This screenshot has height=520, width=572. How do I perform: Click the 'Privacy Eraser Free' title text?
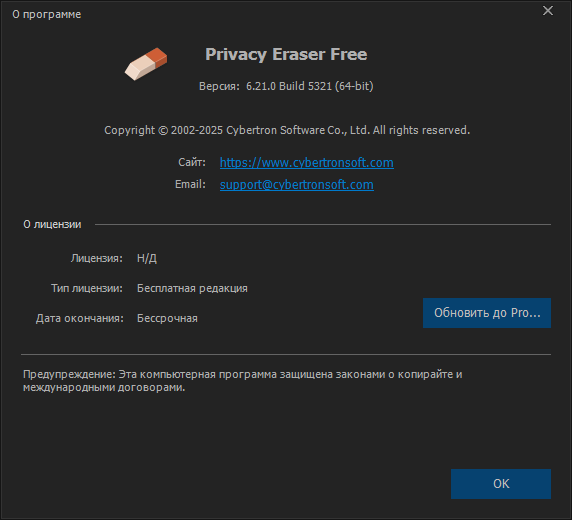point(286,54)
